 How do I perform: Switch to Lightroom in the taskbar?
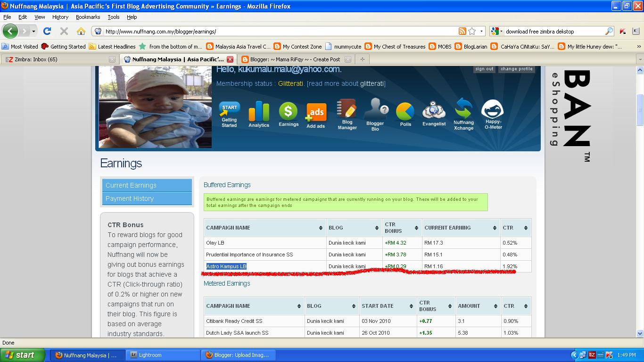click(x=164, y=355)
